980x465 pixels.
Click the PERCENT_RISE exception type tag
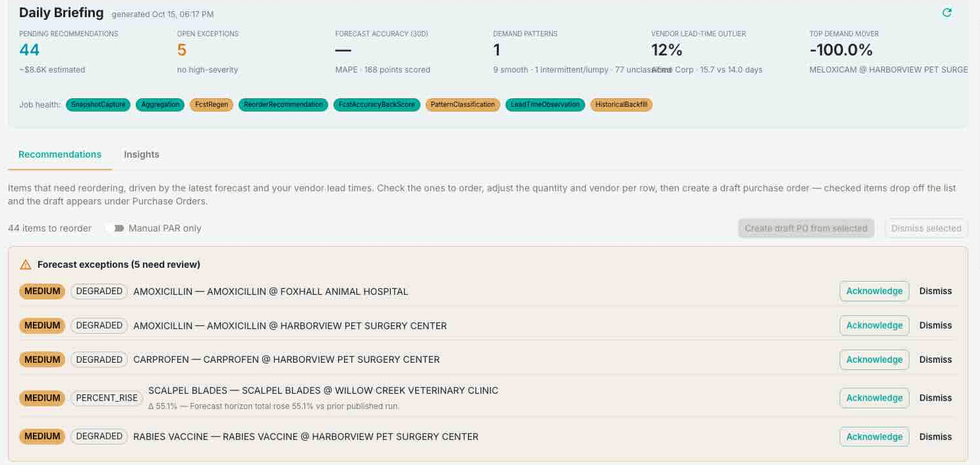click(x=107, y=398)
